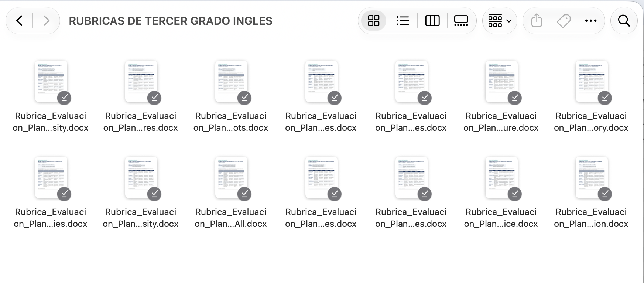Click the checkmark status badge on Plan...ory.docx
The width and height of the screenshot is (644, 283).
605,98
